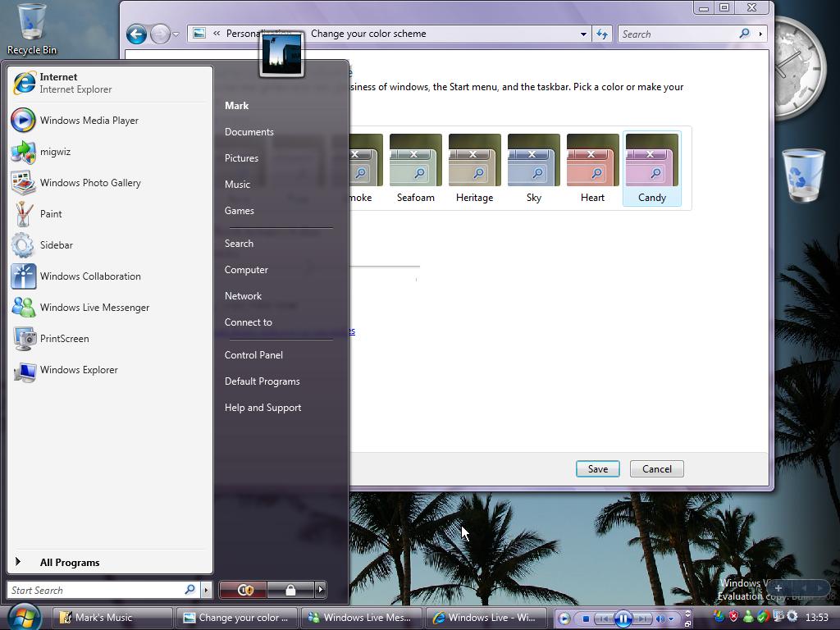Pause playback in the taskbar media controls
Viewport: 840px width, 630px height.
(x=622, y=619)
